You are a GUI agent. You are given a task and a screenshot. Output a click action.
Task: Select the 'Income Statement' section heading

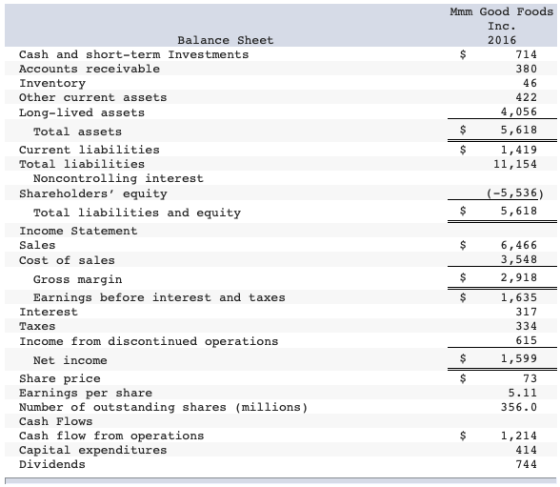[x=78, y=231]
